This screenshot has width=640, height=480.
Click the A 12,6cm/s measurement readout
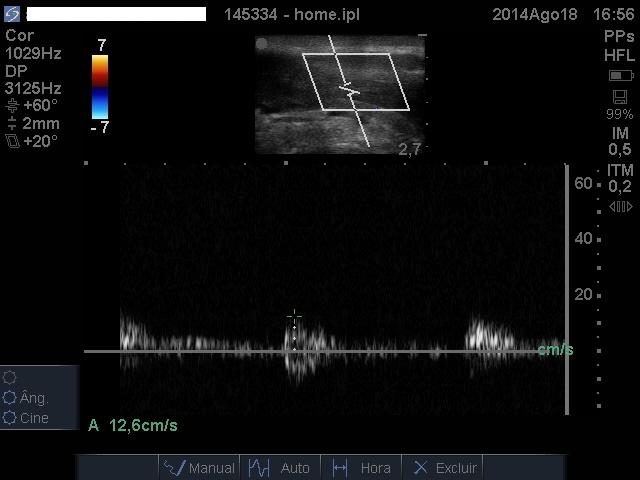133,426
